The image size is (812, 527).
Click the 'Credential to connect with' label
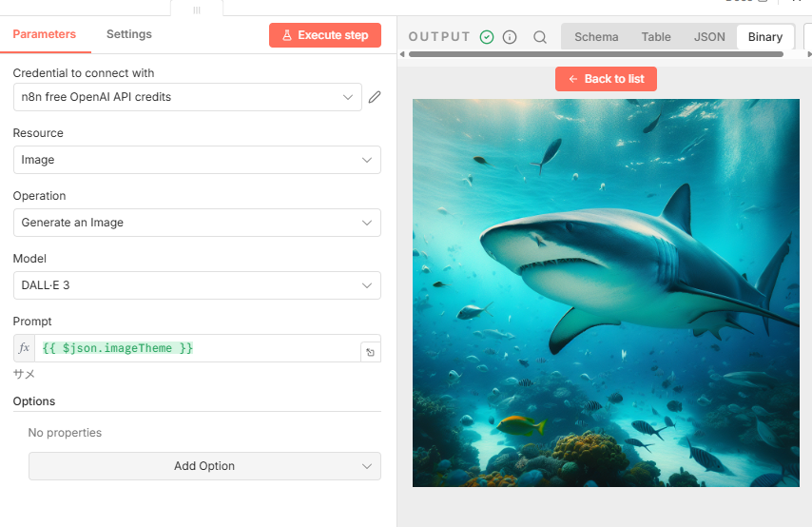(x=84, y=73)
